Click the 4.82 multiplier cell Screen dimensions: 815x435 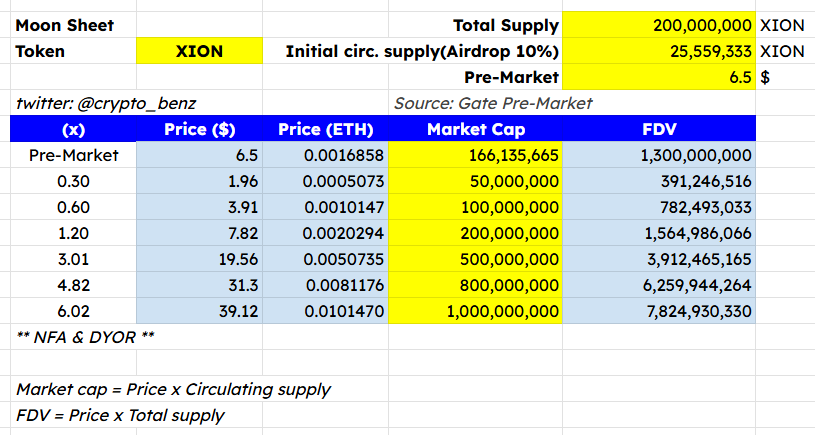pyautogui.click(x=73, y=285)
